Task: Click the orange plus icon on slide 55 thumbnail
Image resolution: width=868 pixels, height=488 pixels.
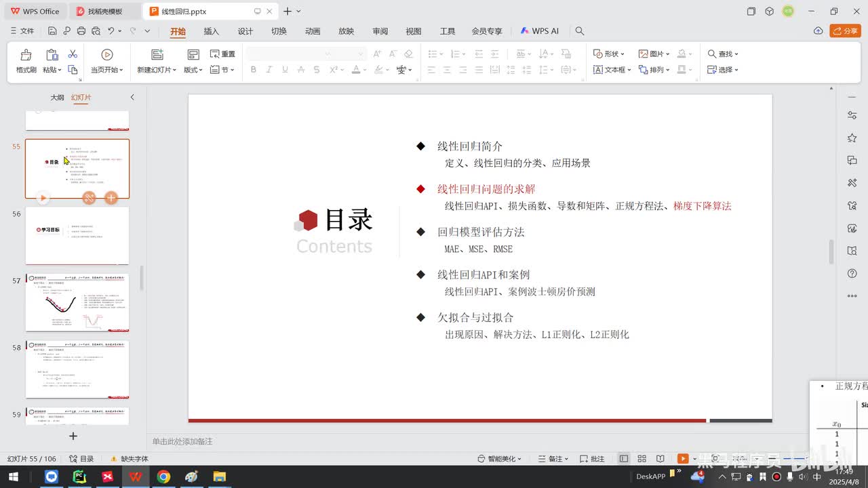Action: pyautogui.click(x=111, y=198)
